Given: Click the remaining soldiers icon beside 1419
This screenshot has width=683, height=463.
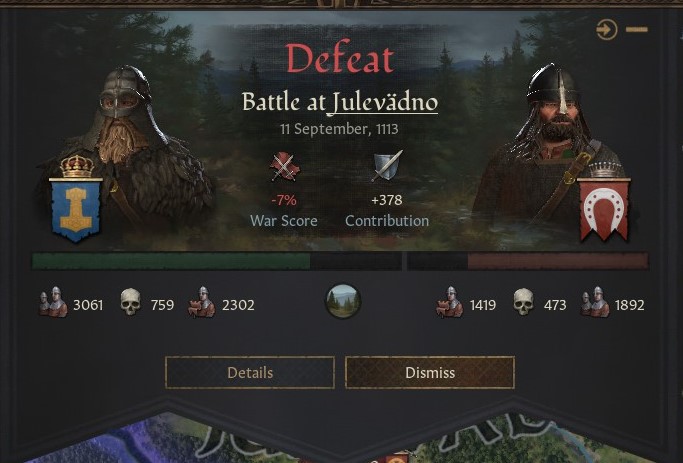Looking at the screenshot, I should 450,302.
